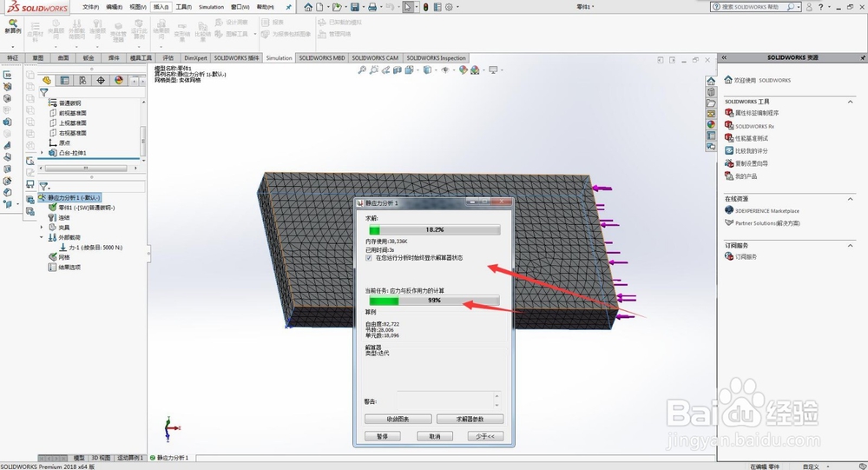Click the 3D sketch icon in the left sidebar

(x=7, y=75)
